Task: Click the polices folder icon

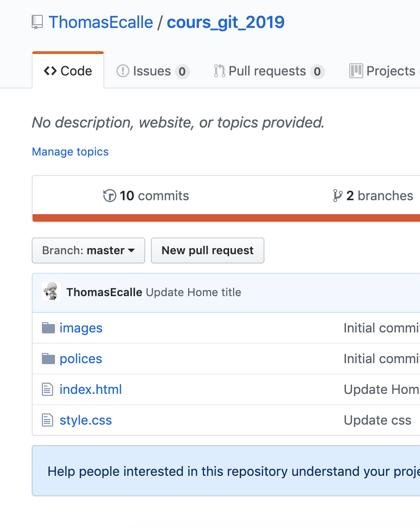Action: pyautogui.click(x=48, y=359)
